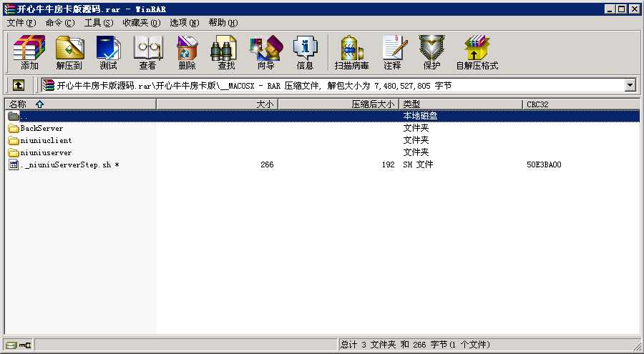Image resolution: width=644 pixels, height=354 pixels.
Task: Click the window resize grip corner
Action: tap(636, 346)
